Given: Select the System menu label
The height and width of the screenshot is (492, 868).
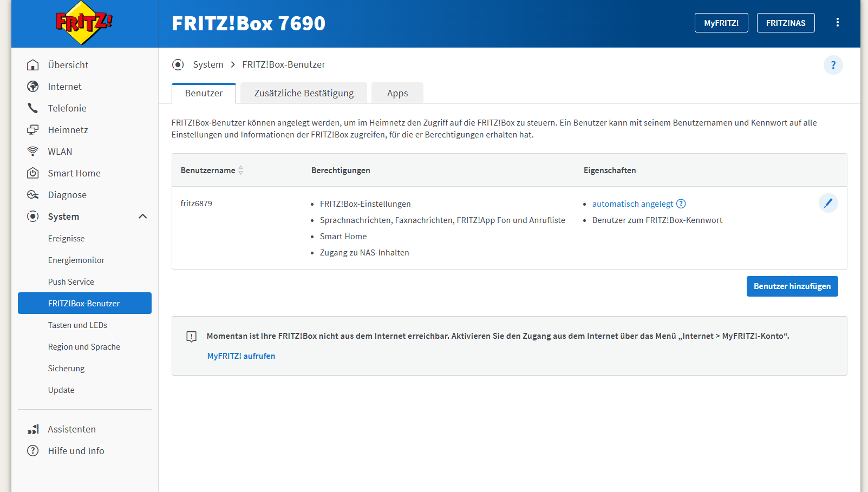Looking at the screenshot, I should point(63,217).
